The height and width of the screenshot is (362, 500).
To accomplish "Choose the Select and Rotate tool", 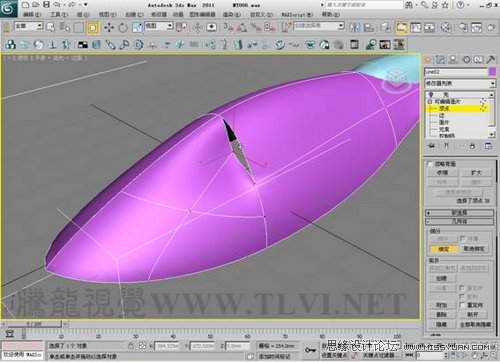I will 123,27.
